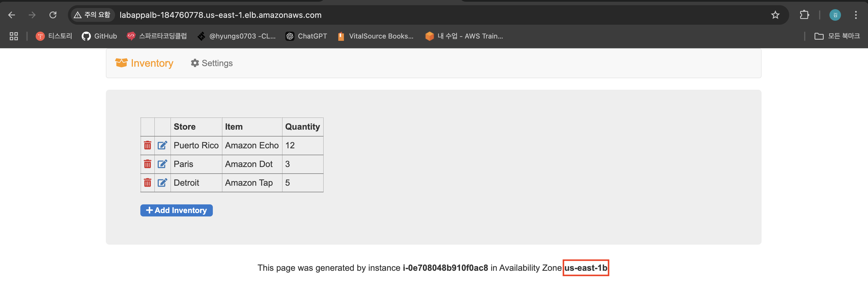
Task: Go back in browser history
Action: pyautogui.click(x=12, y=15)
